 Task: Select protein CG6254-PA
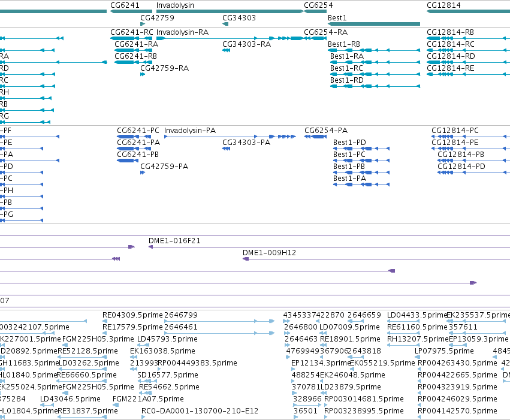315,137
